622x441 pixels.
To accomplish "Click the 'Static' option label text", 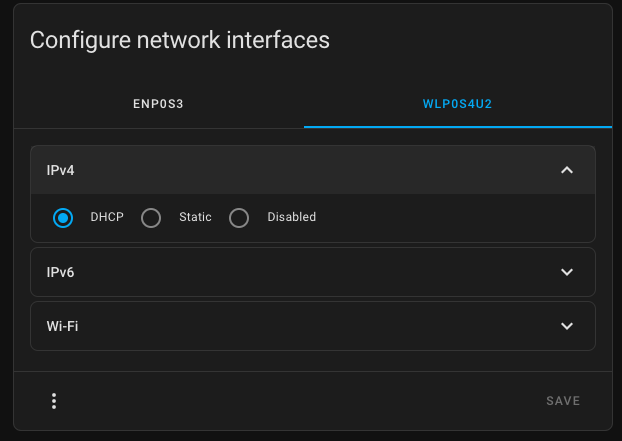I will click(195, 217).
